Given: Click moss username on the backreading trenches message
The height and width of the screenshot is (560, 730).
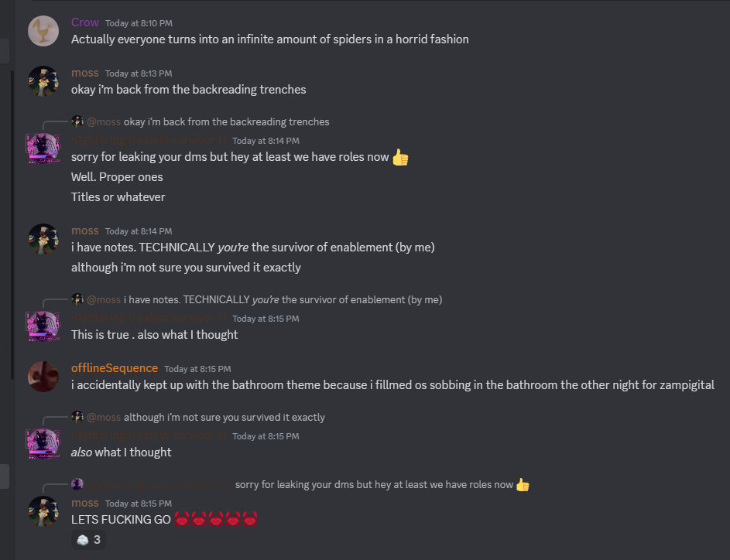Looking at the screenshot, I should coord(84,73).
